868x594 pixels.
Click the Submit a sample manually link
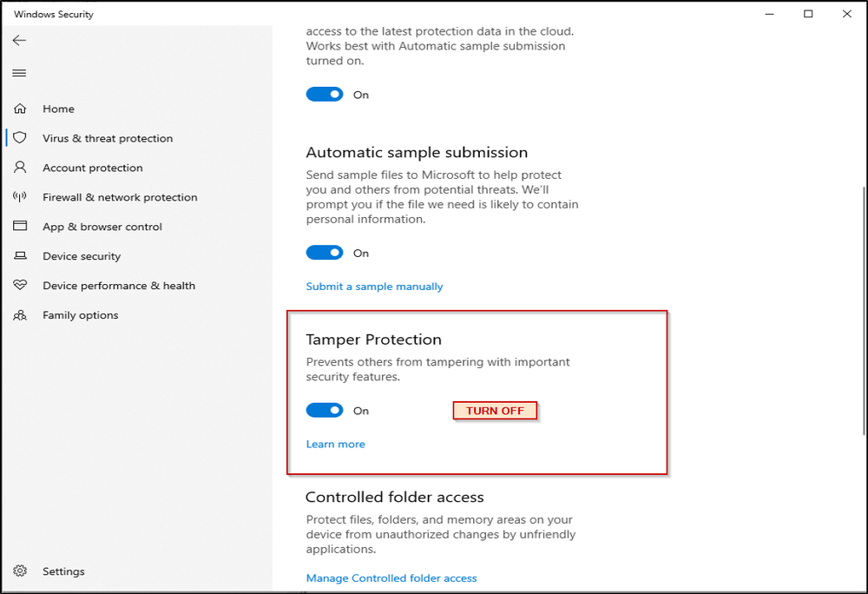374,287
